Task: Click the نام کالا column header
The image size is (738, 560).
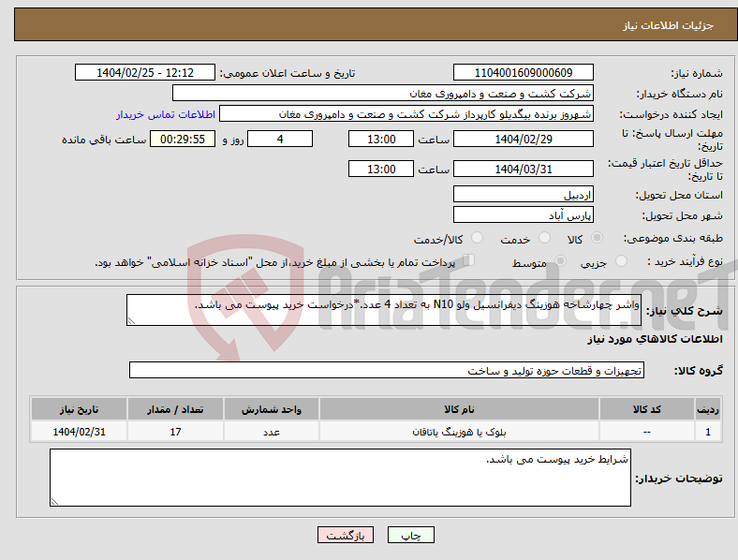Action: click(459, 409)
